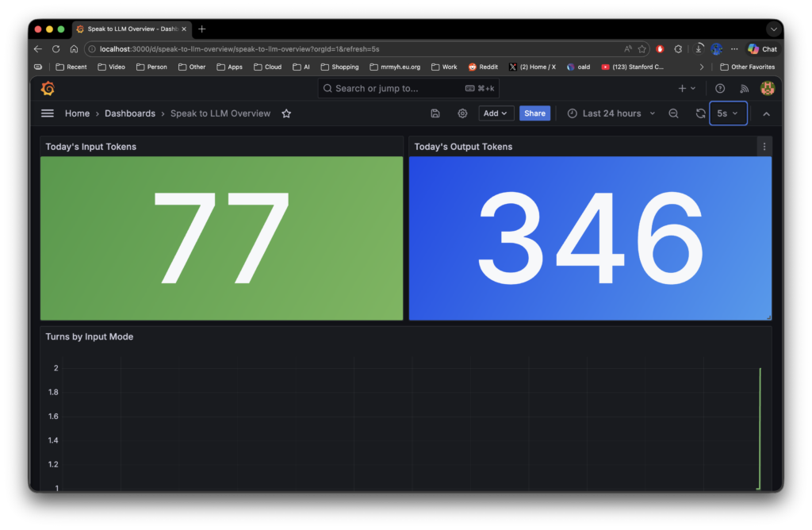
Task: Open the Work bookmarks folder
Action: 443,67
